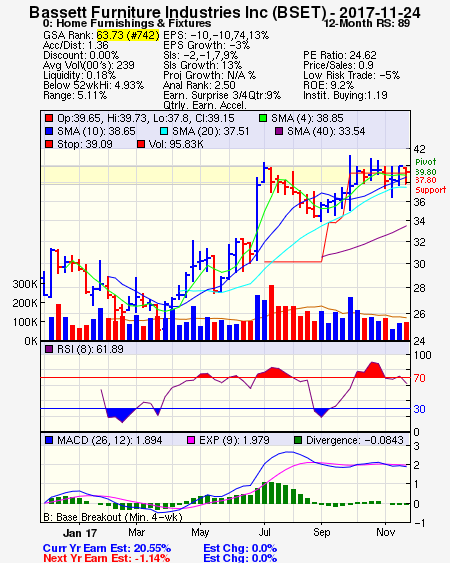Click the Support 37.80 label
The width and height of the screenshot is (450, 563).
click(430, 185)
